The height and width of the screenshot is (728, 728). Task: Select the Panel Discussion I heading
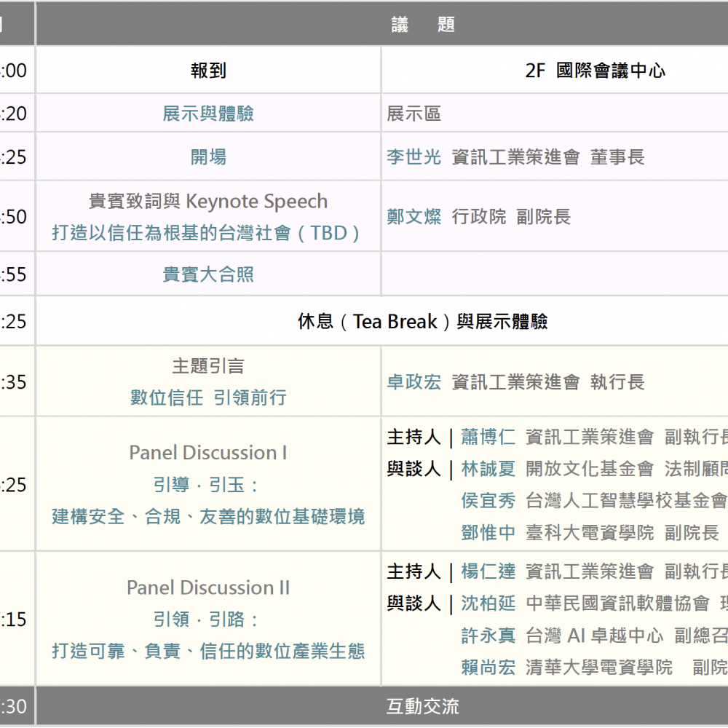point(208,453)
